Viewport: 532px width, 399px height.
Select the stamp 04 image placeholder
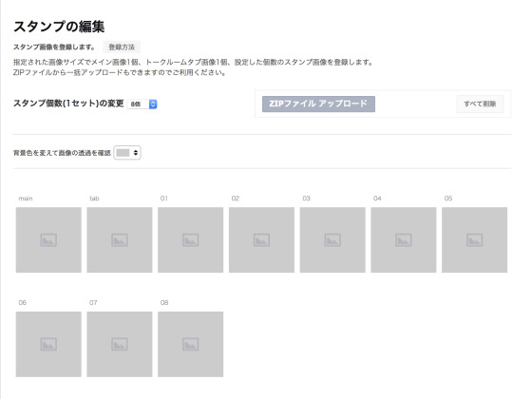pos(404,239)
